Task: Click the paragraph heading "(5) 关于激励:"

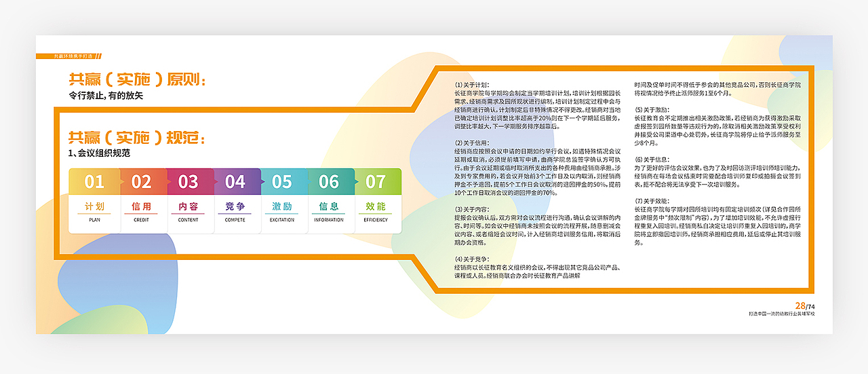Action: 651,110
